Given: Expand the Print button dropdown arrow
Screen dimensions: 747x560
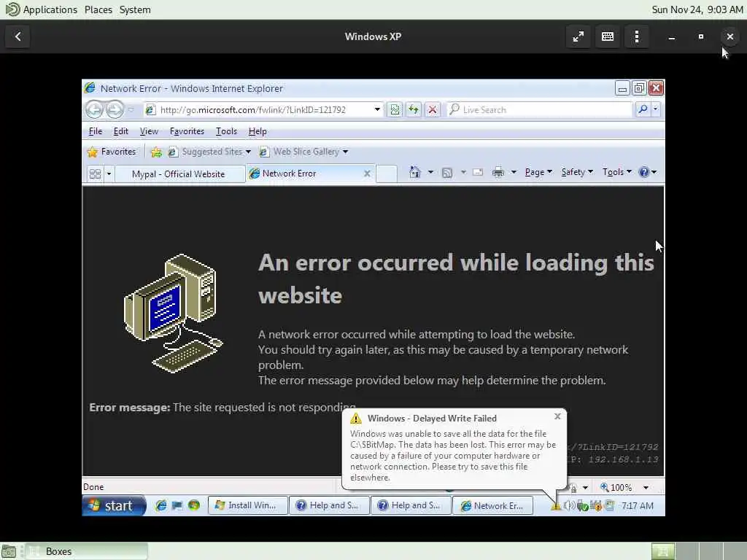Looking at the screenshot, I should (x=514, y=172).
